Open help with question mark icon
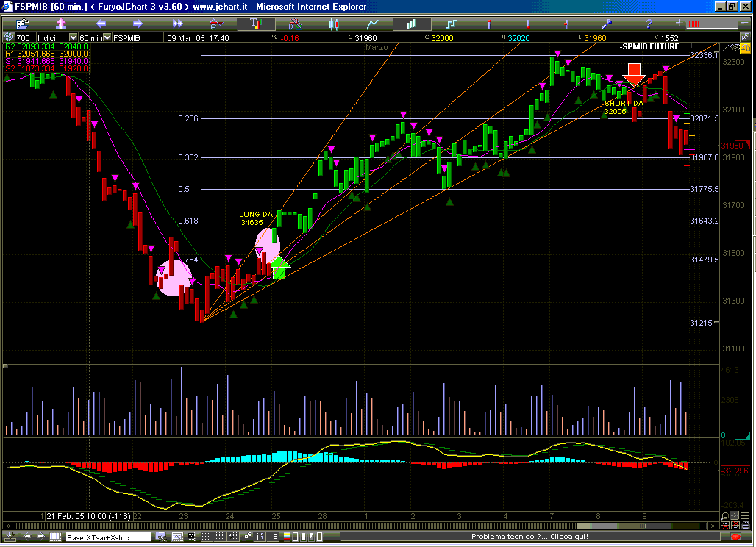 [x=649, y=24]
